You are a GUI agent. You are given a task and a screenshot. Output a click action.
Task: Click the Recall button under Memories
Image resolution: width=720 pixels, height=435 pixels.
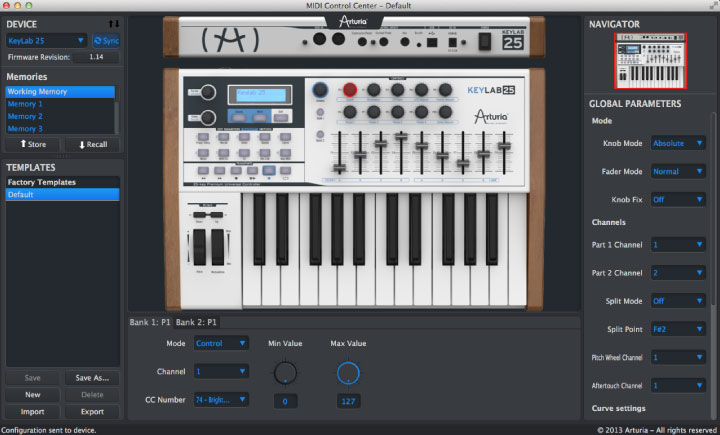tap(93, 144)
